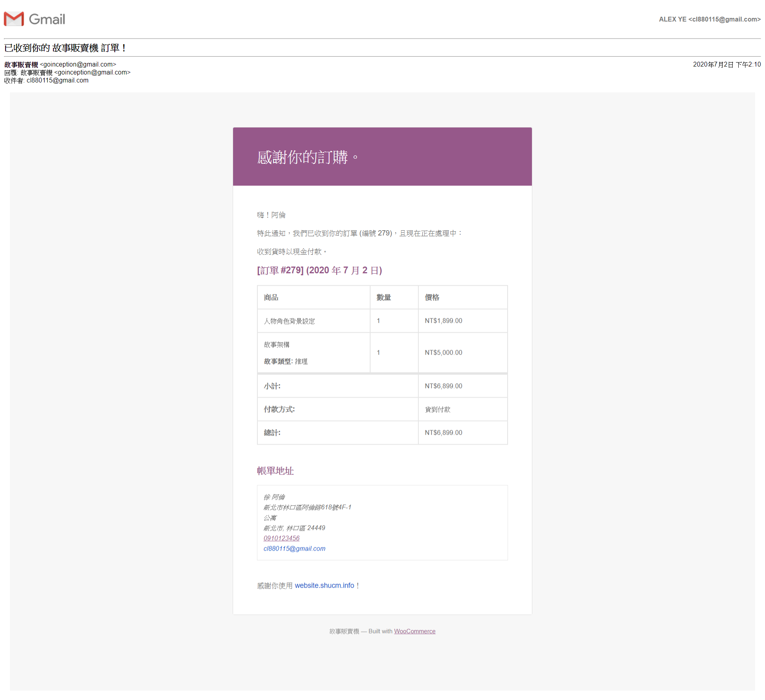Click the NT$1,899.00 price cell
765x700 pixels.
pyautogui.click(x=443, y=321)
